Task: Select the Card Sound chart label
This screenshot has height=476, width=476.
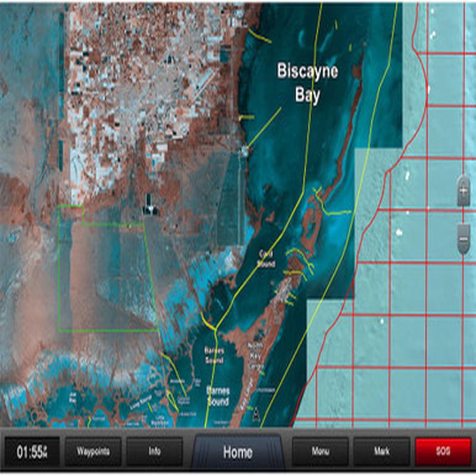Action: pos(265,259)
